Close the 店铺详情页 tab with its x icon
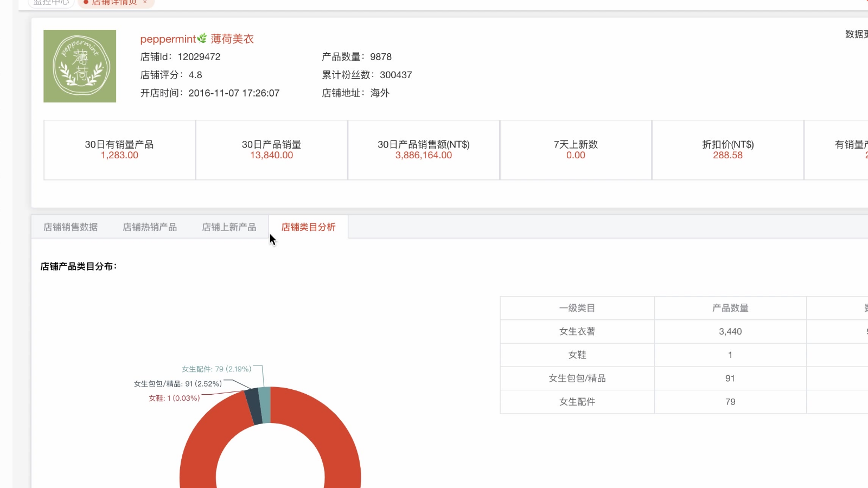 (145, 2)
